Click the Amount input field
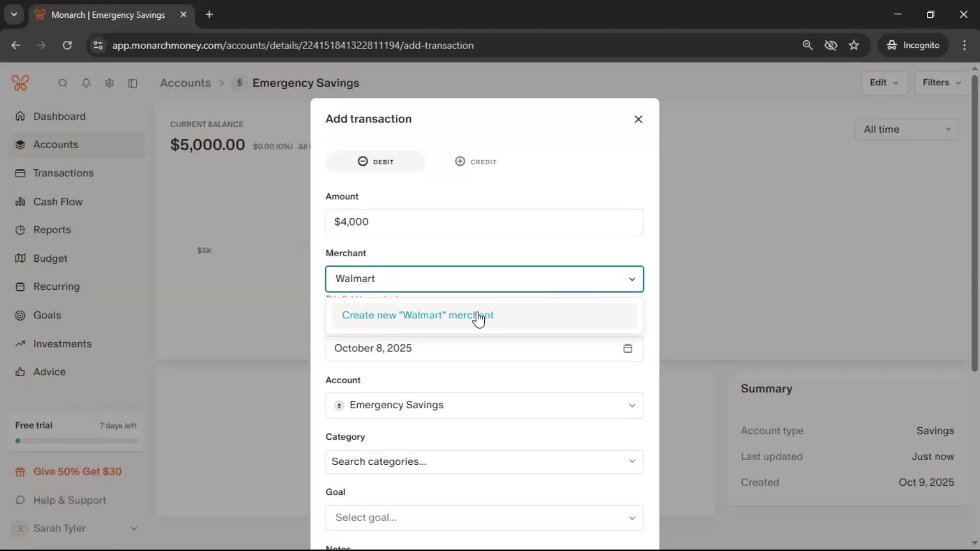The height and width of the screenshot is (551, 980). pyautogui.click(x=484, y=222)
